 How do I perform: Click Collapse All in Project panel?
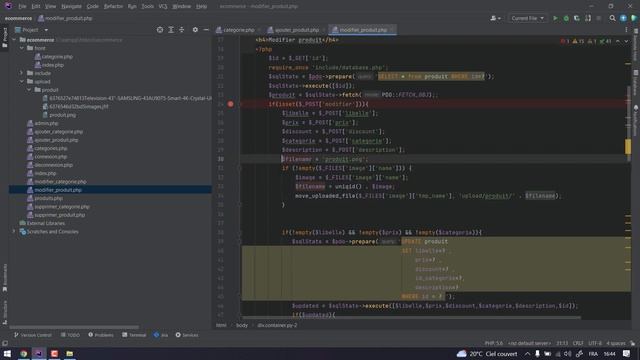click(x=182, y=30)
